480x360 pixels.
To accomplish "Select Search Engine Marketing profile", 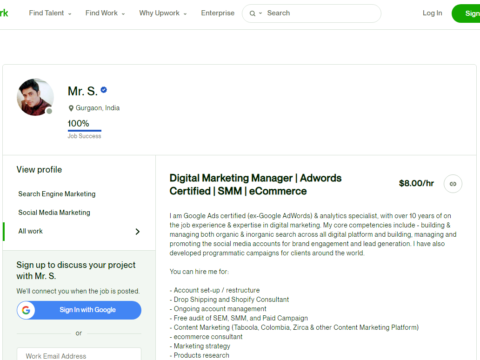I will pyautogui.click(x=57, y=194).
